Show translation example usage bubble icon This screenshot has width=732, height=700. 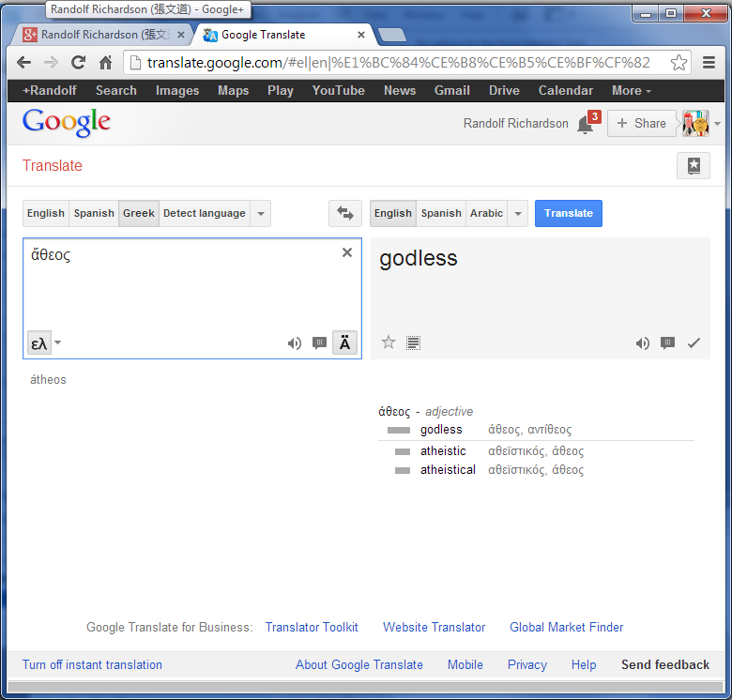point(667,343)
